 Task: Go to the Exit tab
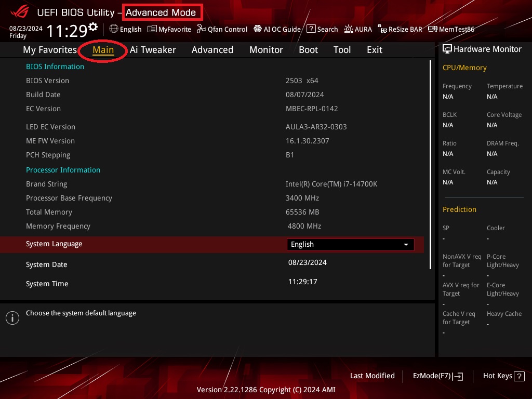(x=375, y=50)
